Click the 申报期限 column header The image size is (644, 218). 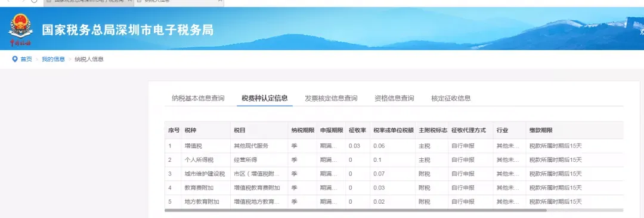(x=332, y=130)
